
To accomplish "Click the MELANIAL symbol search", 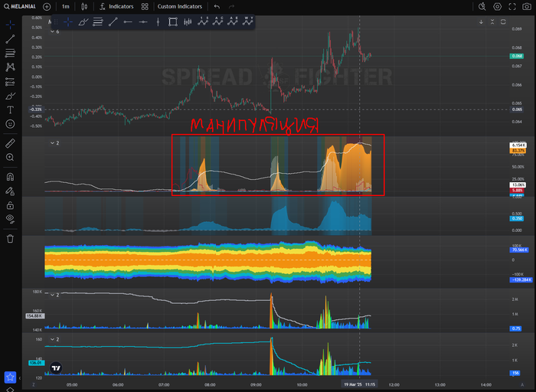I will pos(20,6).
